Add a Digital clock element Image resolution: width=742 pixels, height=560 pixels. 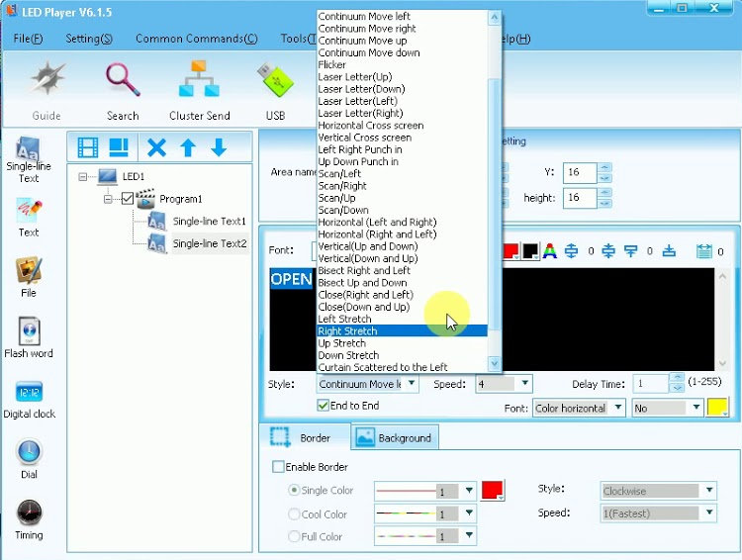coord(29,394)
